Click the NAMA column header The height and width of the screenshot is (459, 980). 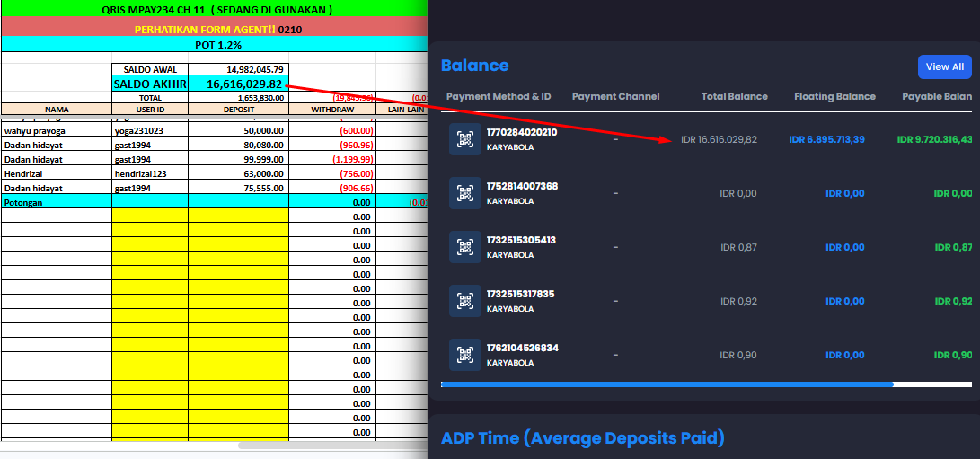click(57, 109)
